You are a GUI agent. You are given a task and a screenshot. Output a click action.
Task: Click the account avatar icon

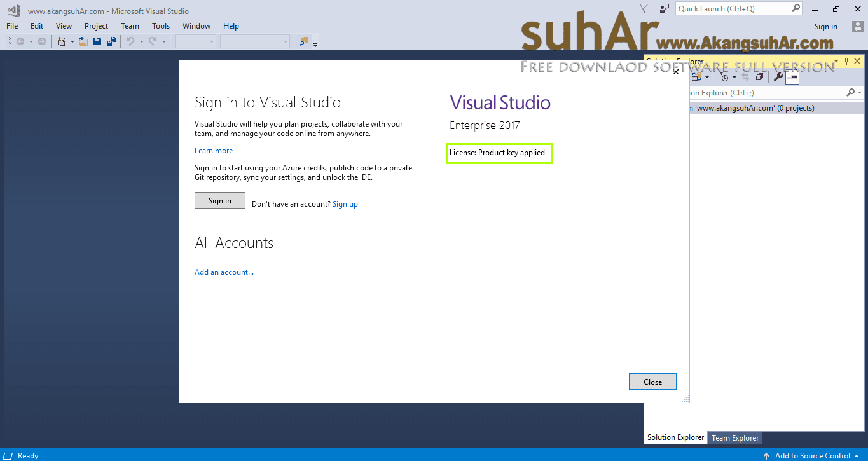tap(857, 26)
